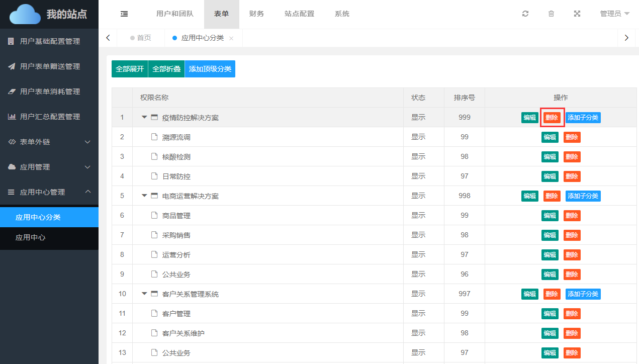Add a subcategory to 电商运营解决方案
This screenshot has height=364, width=639.
click(583, 196)
